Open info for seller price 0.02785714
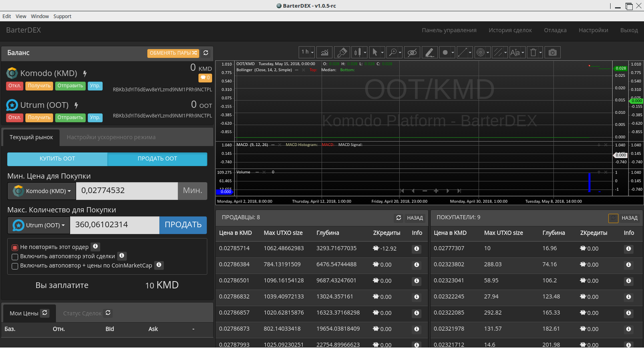The height and width of the screenshot is (362, 644). click(417, 248)
